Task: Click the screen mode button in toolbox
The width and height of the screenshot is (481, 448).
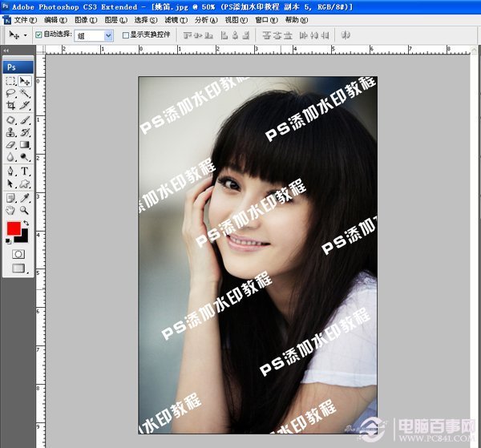Action: [x=18, y=268]
